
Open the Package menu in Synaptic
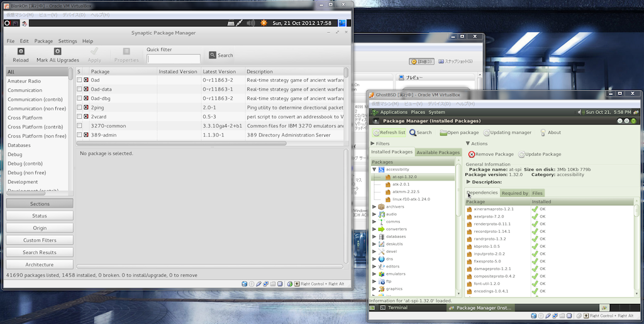[43, 41]
